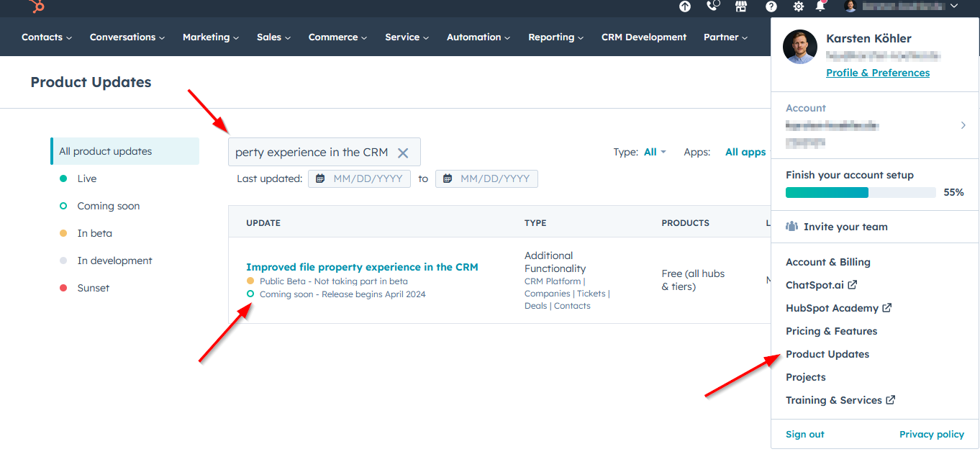The height and width of the screenshot is (462, 980).
Task: Open the HubSpot Marketplace icon
Action: [x=740, y=6]
